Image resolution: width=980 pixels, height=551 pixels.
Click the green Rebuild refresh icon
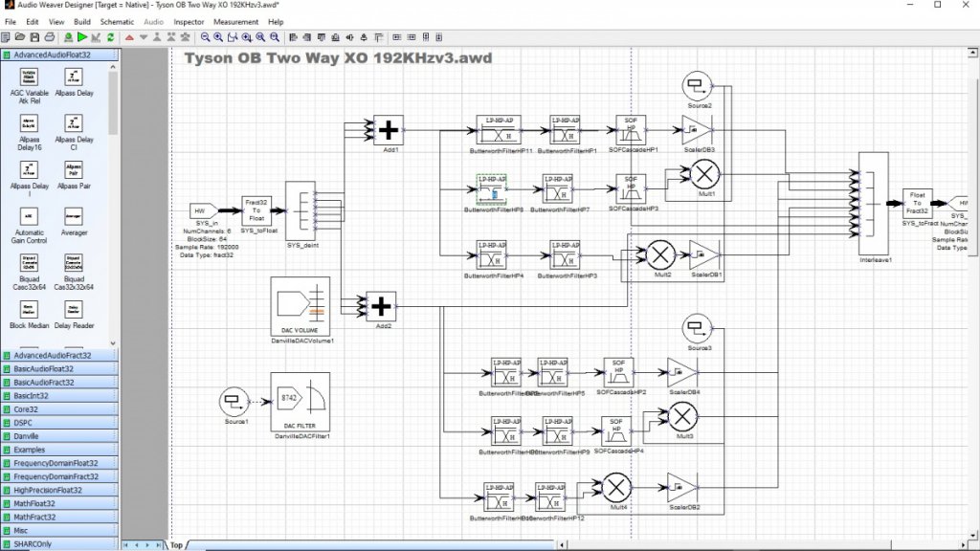point(111,37)
